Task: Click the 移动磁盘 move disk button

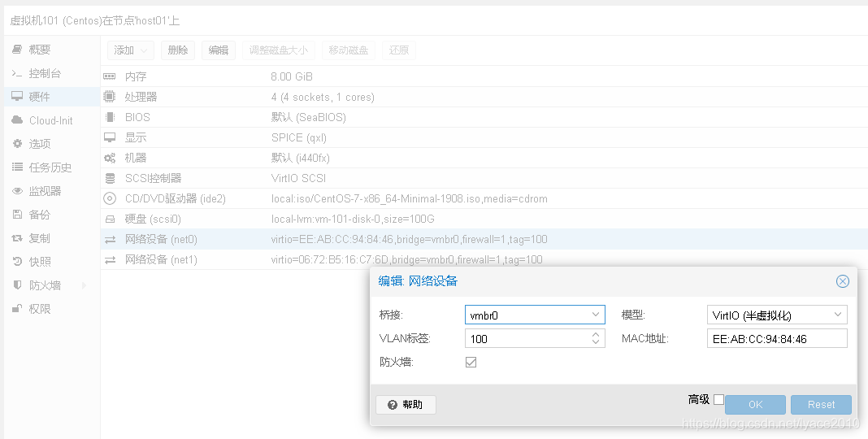Action: click(x=348, y=50)
